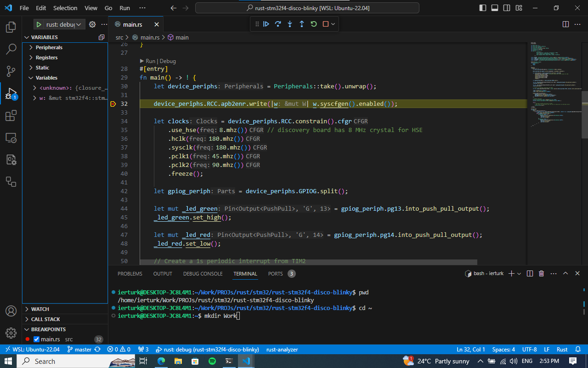Click the debug Restart button

point(314,24)
